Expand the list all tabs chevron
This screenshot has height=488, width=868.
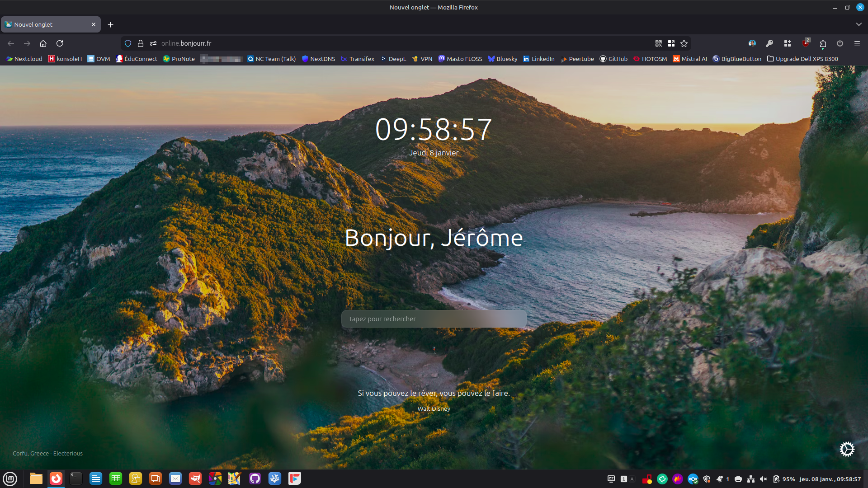tap(859, 24)
